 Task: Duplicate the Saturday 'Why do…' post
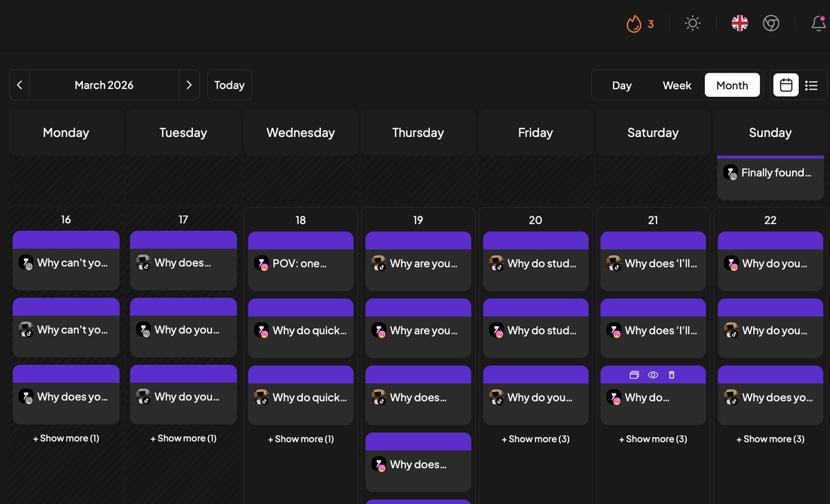pyautogui.click(x=634, y=375)
